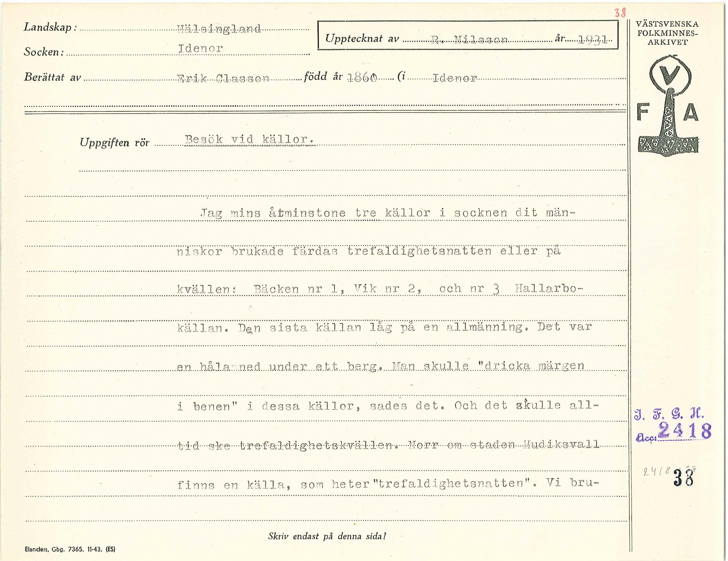This screenshot has height=561, width=728.
Task: Click the purple J. F. G. H. stamp
Action: (669, 414)
